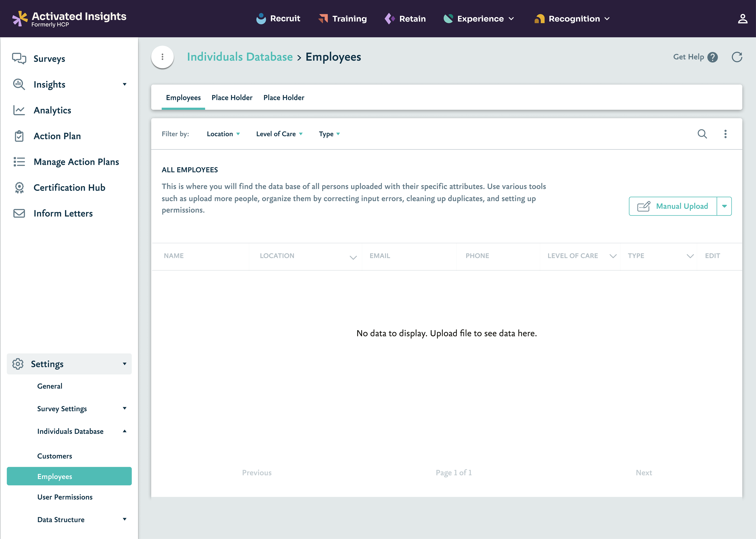The image size is (756, 539).
Task: Click the Get Help link
Action: [688, 57]
